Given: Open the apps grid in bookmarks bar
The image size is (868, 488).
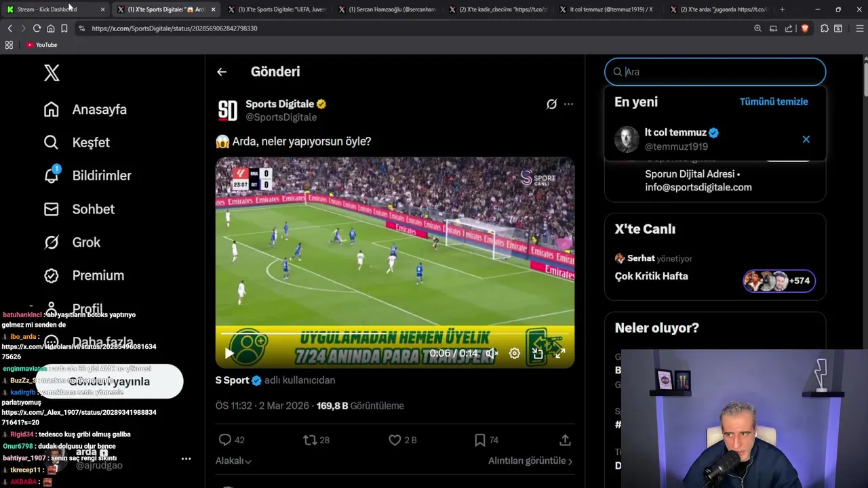Looking at the screenshot, I should click(x=9, y=45).
